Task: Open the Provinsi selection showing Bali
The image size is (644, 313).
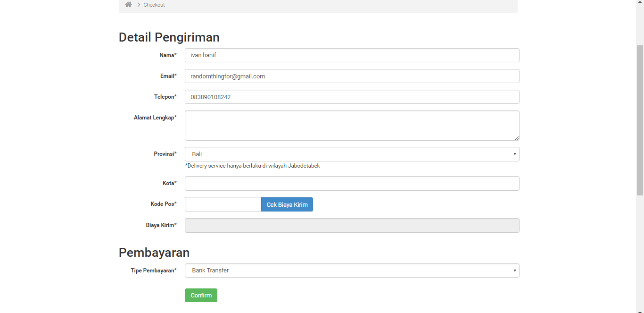Action: [x=352, y=154]
